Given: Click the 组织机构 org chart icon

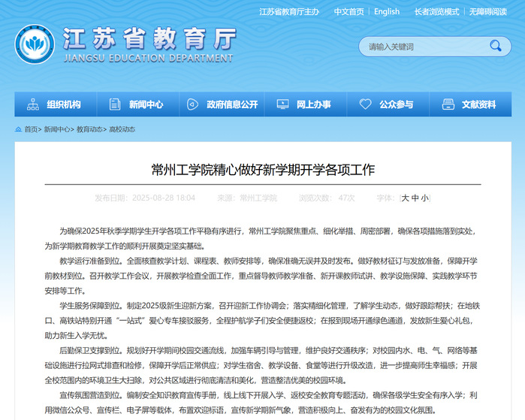Looking at the screenshot, I should pyautogui.click(x=33, y=104).
